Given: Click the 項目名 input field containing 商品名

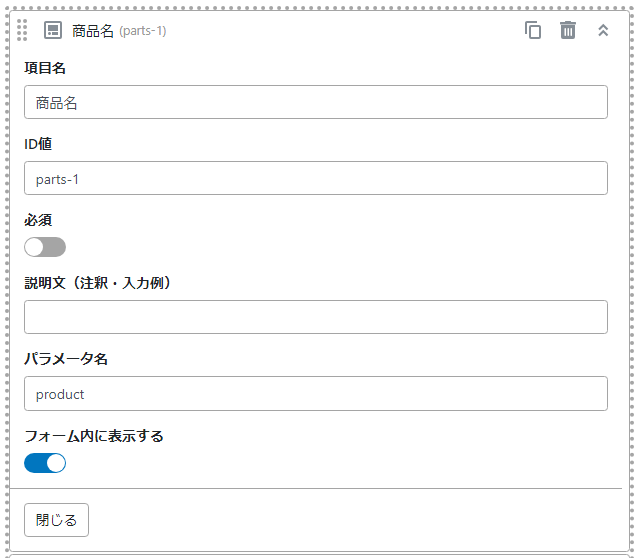Looking at the screenshot, I should (x=315, y=102).
